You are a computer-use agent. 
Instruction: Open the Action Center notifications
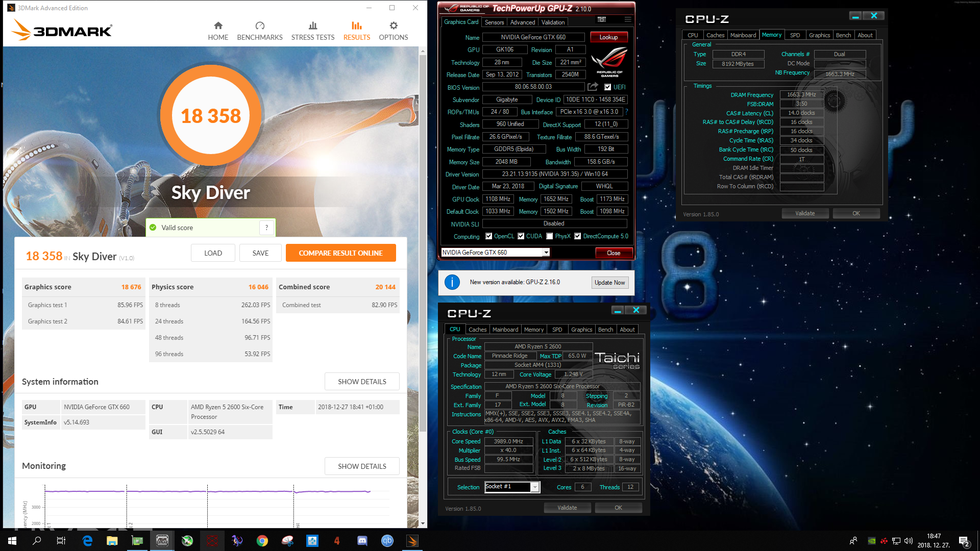pyautogui.click(x=964, y=541)
